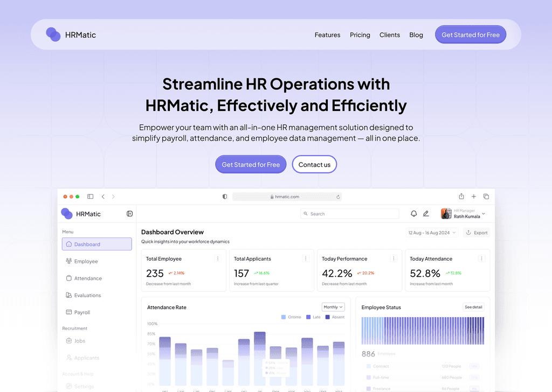This screenshot has height=392, width=552.
Task: Open Attendance in the sidebar menu
Action: (x=88, y=278)
